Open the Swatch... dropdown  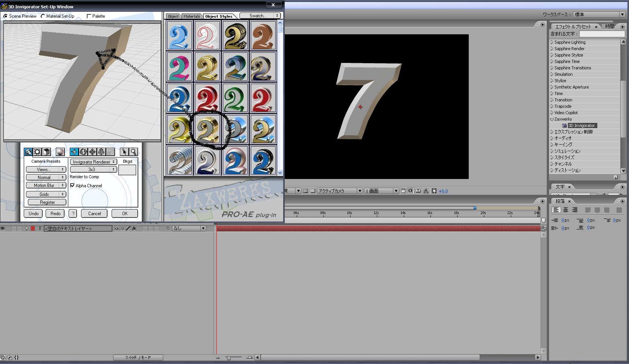tap(260, 16)
